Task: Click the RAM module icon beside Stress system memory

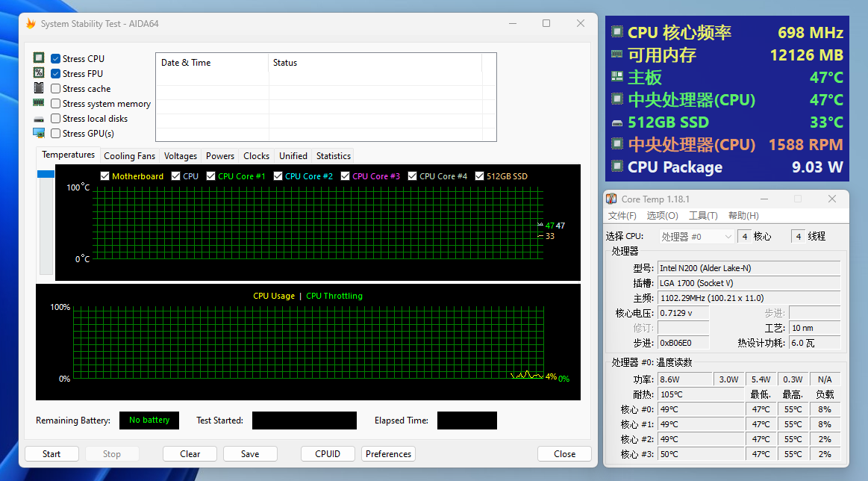Action: (x=39, y=102)
